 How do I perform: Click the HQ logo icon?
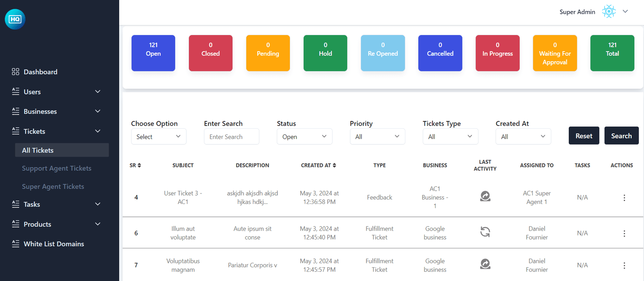point(15,19)
